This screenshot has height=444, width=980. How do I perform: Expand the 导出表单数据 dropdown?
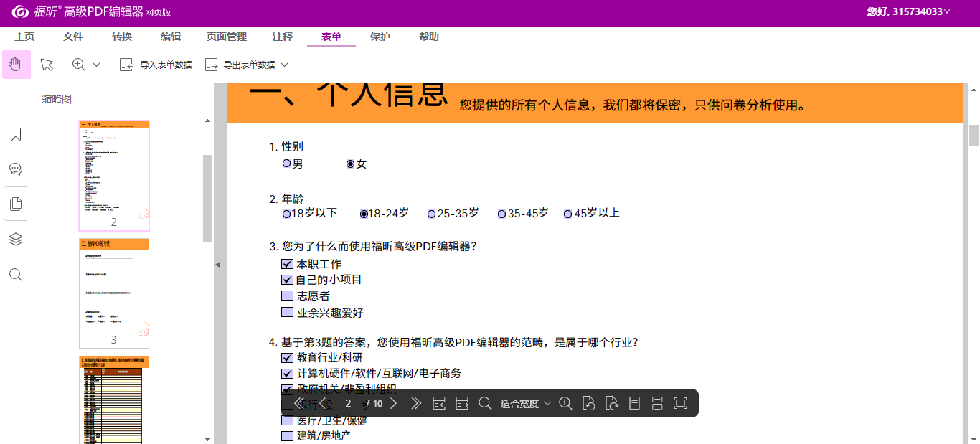(x=285, y=65)
